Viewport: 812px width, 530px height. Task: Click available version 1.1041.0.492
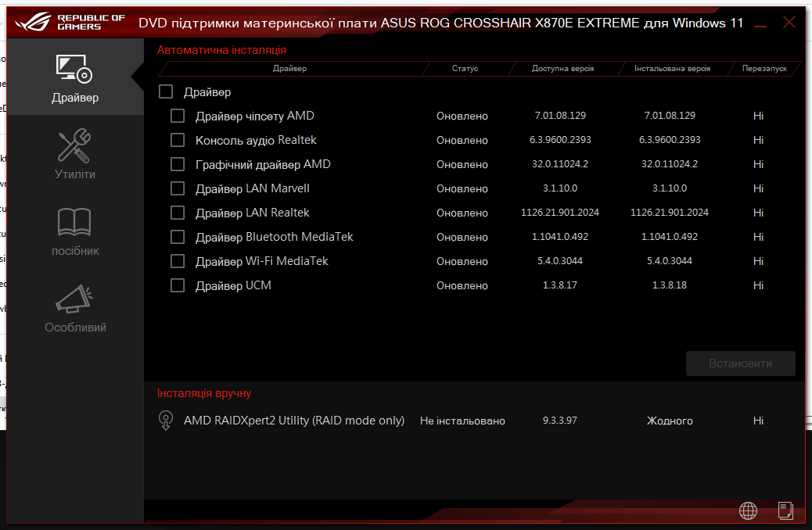(560, 237)
